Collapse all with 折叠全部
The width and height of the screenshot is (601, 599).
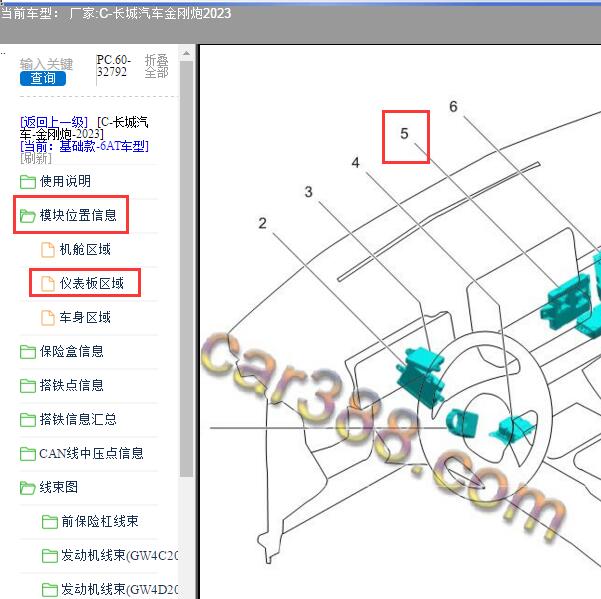[156, 66]
